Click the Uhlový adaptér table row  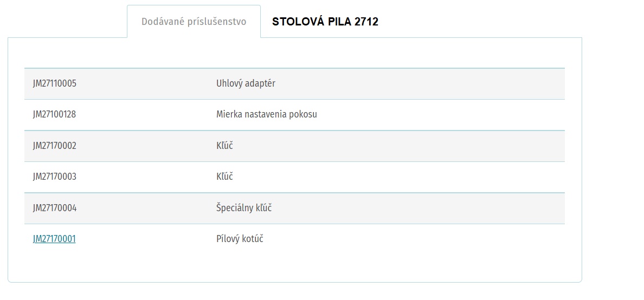pos(294,84)
